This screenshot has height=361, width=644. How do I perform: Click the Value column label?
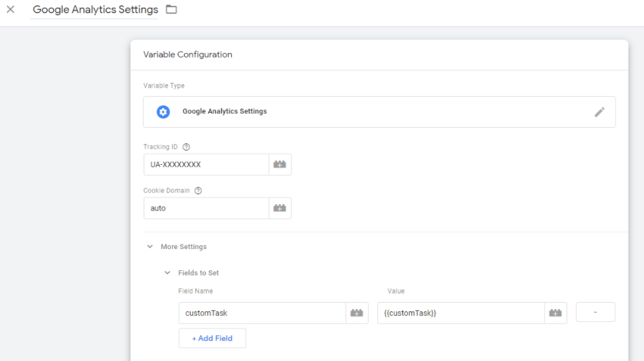(396, 291)
